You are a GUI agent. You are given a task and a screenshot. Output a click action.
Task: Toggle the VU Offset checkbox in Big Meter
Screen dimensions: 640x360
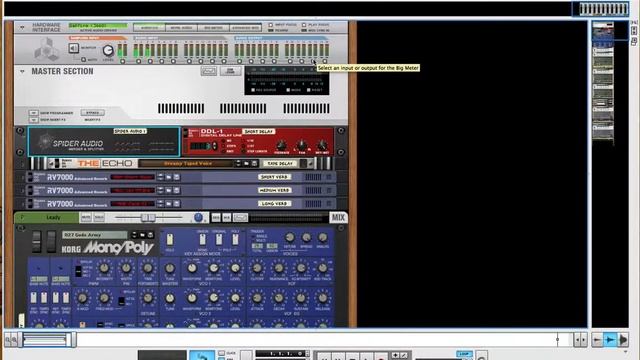coord(253,90)
